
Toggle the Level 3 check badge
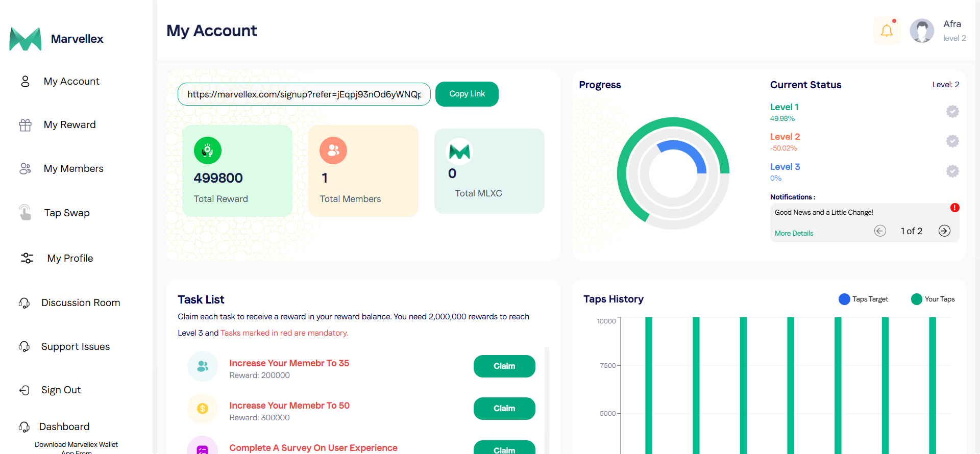pyautogui.click(x=952, y=171)
